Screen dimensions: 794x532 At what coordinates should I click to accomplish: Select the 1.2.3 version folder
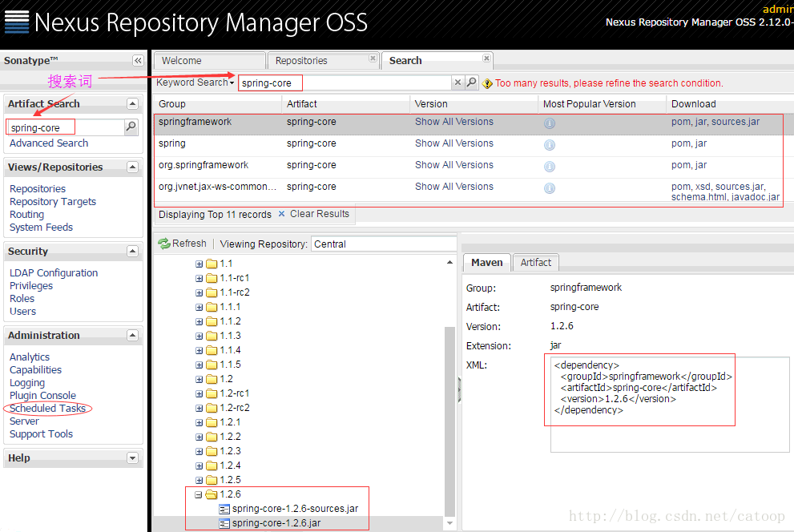[231, 451]
